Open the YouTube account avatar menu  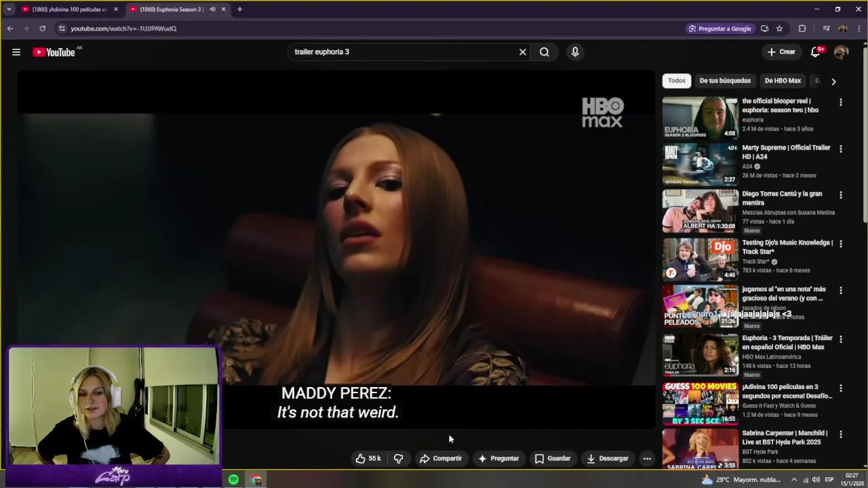(x=841, y=52)
